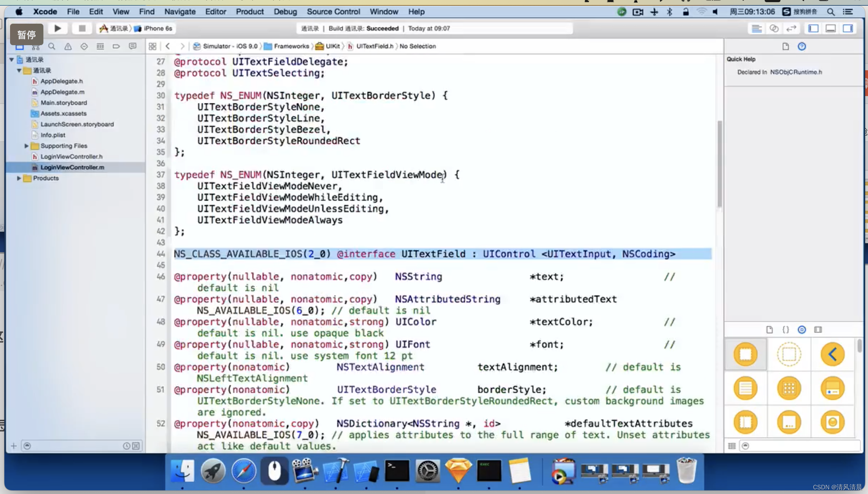The width and height of the screenshot is (868, 494).
Task: Select LoginViewController.m in navigator
Action: pyautogui.click(x=72, y=167)
